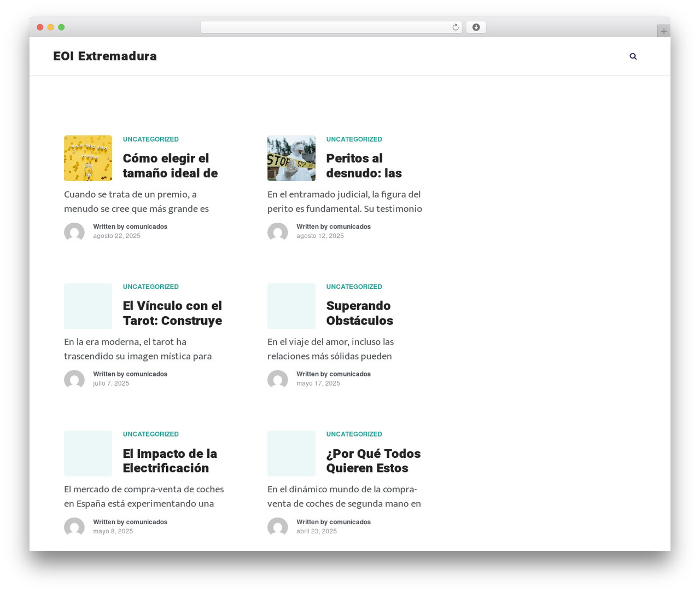Open the Uncategorized category above 'El Vínculo con el Tarot'
This screenshot has width=700, height=593.
coord(151,287)
